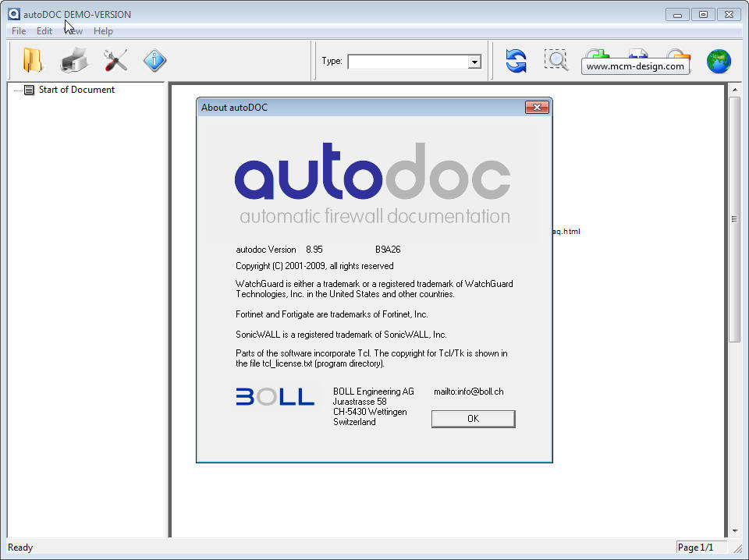
Task: Click the OK button in About dialog
Action: click(473, 419)
